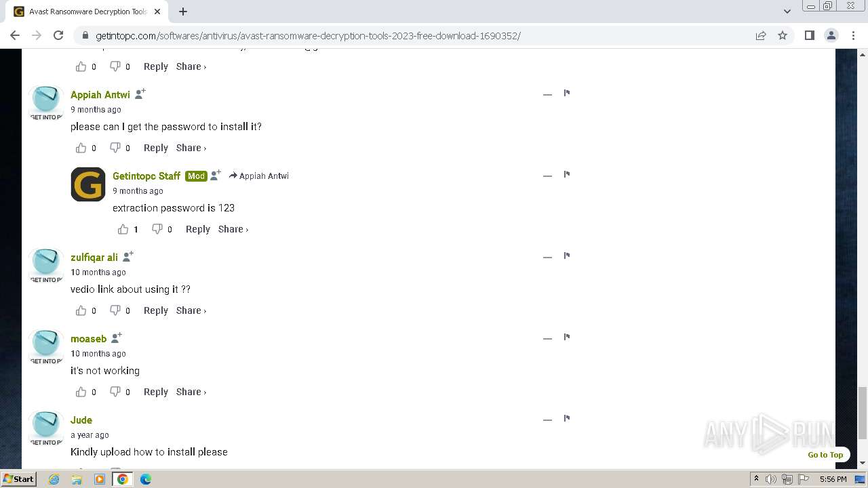The height and width of the screenshot is (488, 868).
Task: Open Share menu on Appiah Antwi's comment
Action: click(191, 148)
